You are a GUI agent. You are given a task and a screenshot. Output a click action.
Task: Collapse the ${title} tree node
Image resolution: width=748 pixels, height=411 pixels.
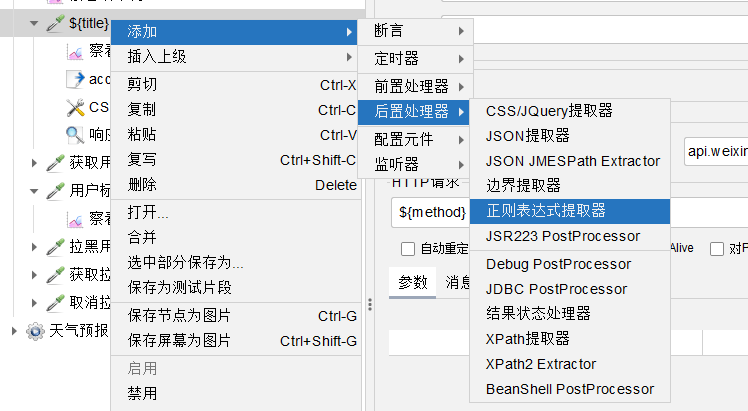point(35,24)
